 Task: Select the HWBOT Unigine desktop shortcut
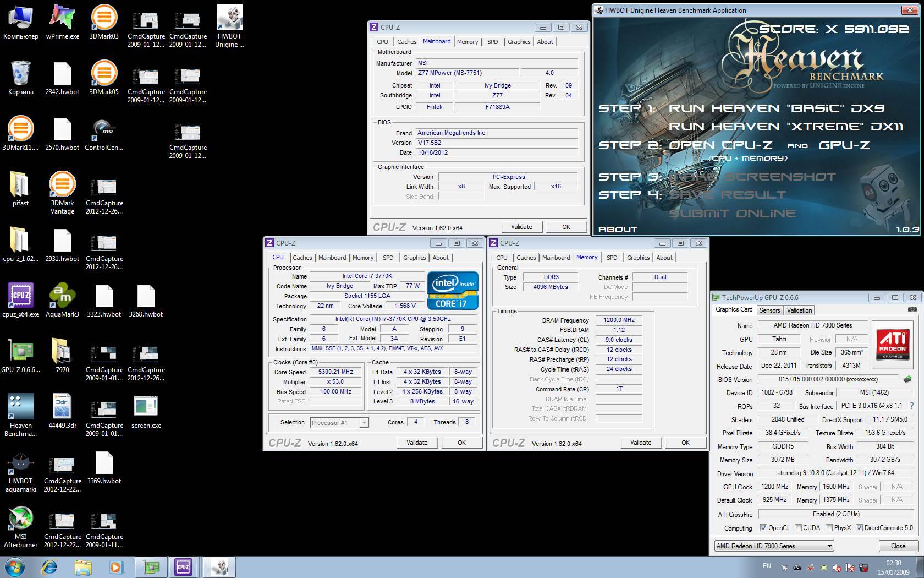click(x=229, y=26)
